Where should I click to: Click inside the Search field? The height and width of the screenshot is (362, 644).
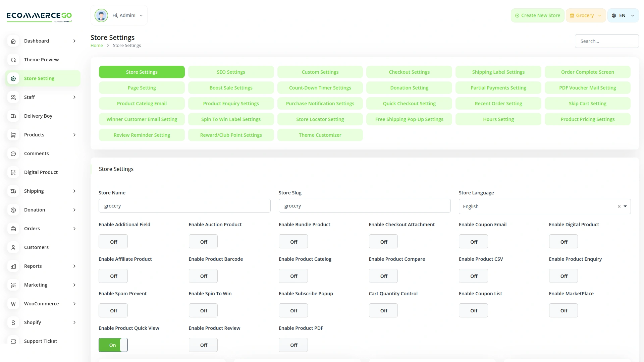pos(607,41)
